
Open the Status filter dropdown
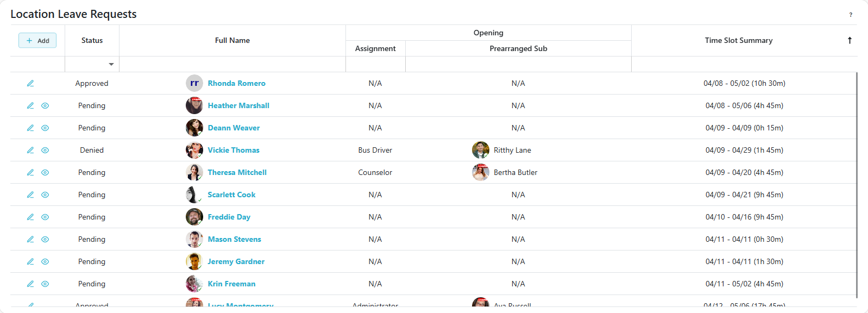111,64
